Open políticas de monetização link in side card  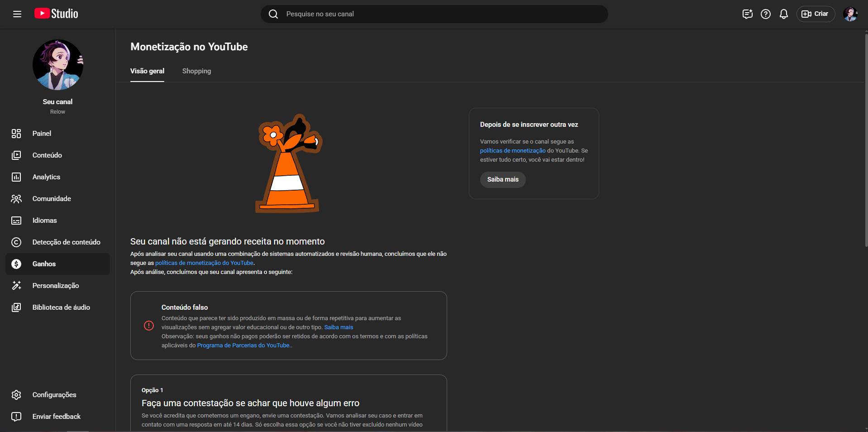513,151
